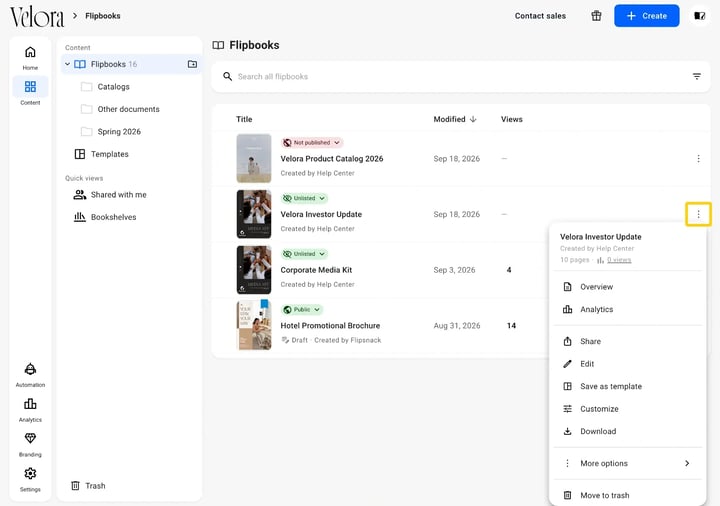The height and width of the screenshot is (506, 720).
Task: Click the gift icon in header
Action: click(596, 16)
